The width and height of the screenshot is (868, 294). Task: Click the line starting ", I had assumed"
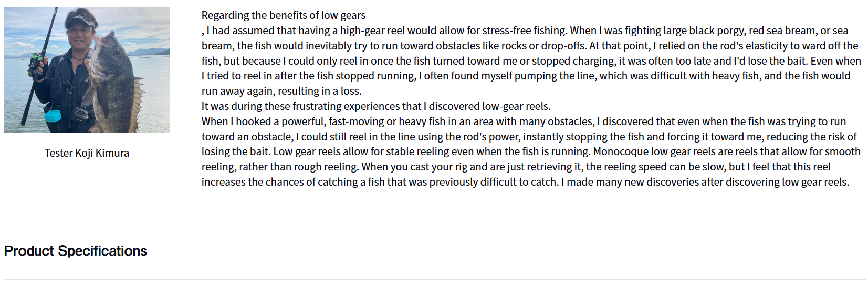(525, 31)
